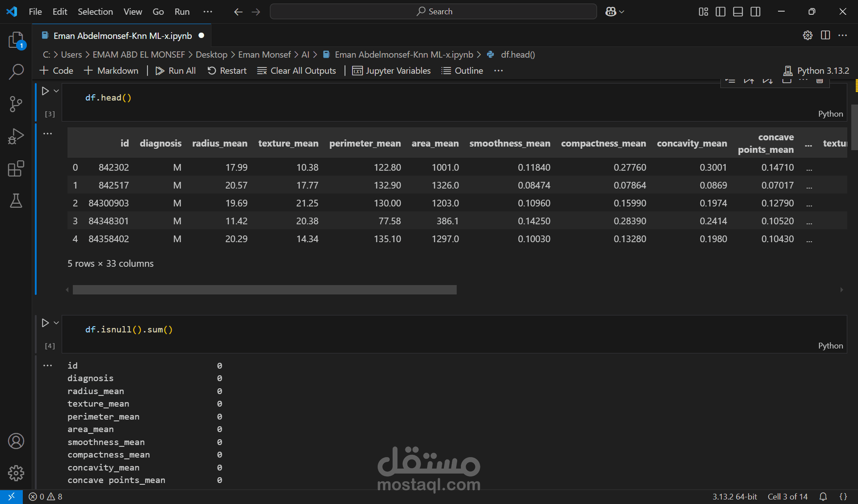
Task: Click Clear All Outputs button
Action: pos(297,71)
